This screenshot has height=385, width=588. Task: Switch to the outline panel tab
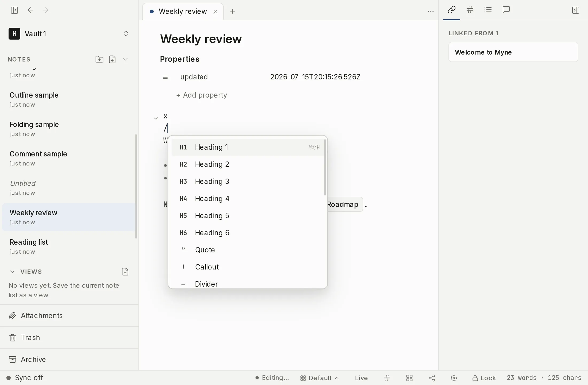[488, 10]
